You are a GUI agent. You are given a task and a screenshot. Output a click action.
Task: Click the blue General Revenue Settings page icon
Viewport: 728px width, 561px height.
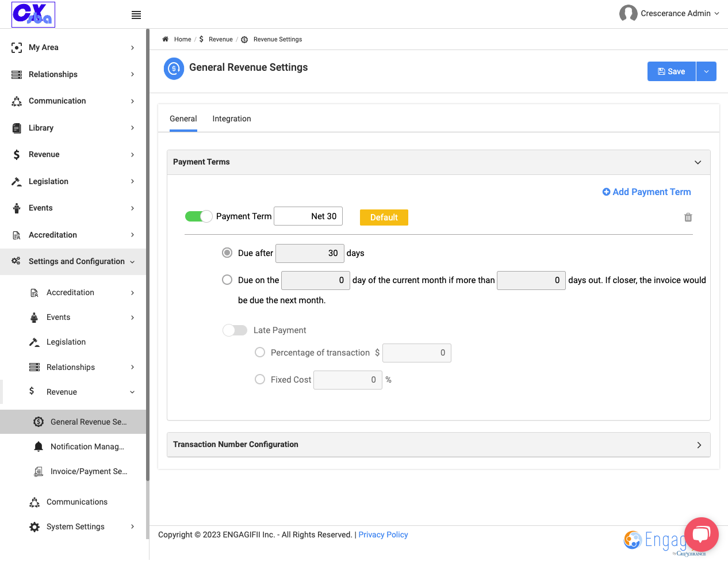pos(174,68)
